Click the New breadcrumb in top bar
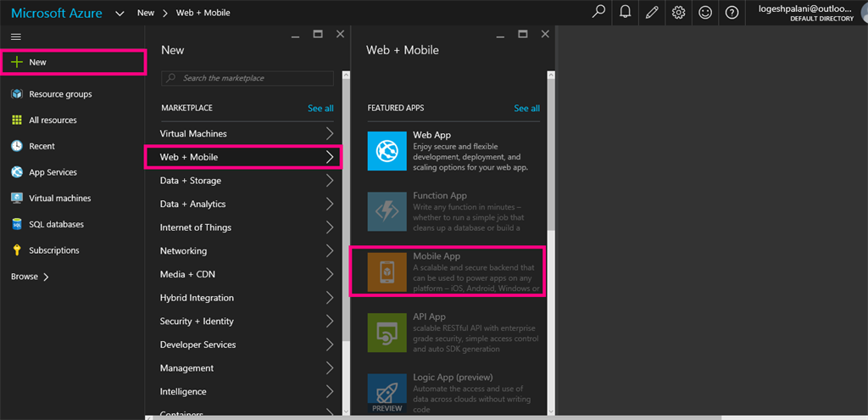 pyautogui.click(x=146, y=13)
